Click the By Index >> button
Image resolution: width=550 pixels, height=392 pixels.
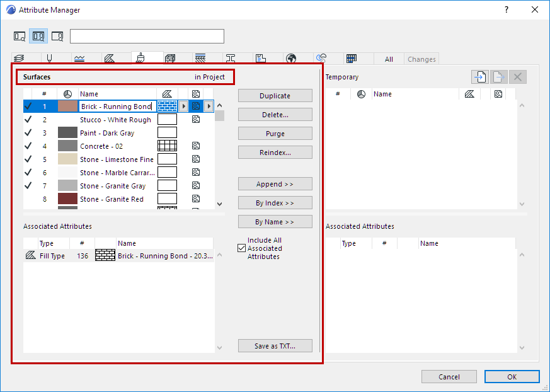[275, 203]
